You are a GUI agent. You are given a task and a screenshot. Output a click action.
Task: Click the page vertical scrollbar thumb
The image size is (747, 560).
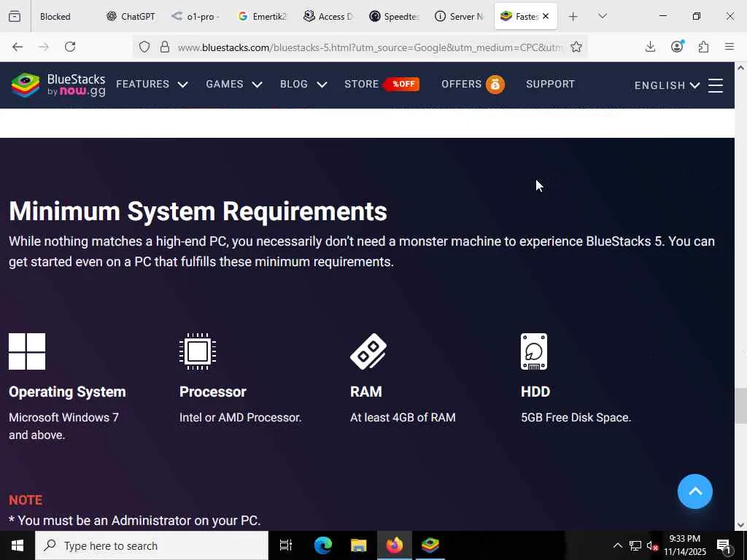tap(740, 405)
